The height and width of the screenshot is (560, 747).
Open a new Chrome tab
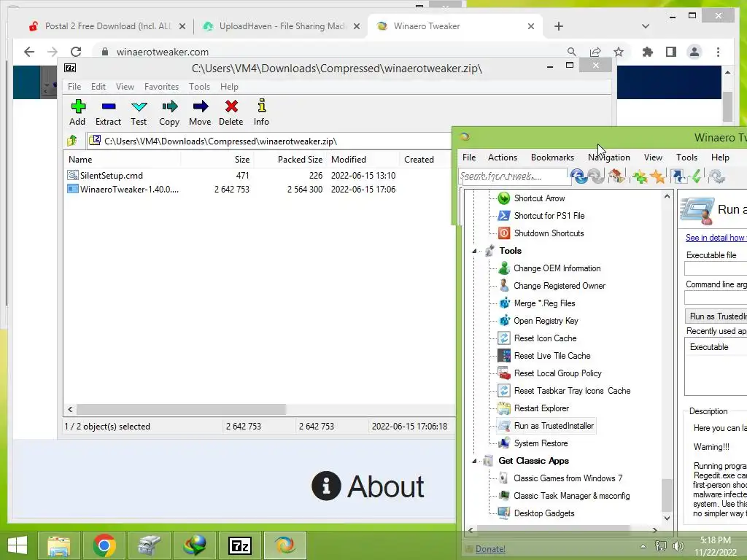point(559,26)
